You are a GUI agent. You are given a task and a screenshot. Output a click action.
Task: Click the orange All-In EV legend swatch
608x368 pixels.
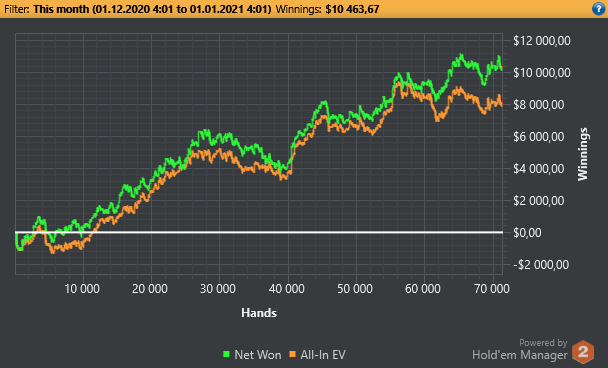coord(292,354)
